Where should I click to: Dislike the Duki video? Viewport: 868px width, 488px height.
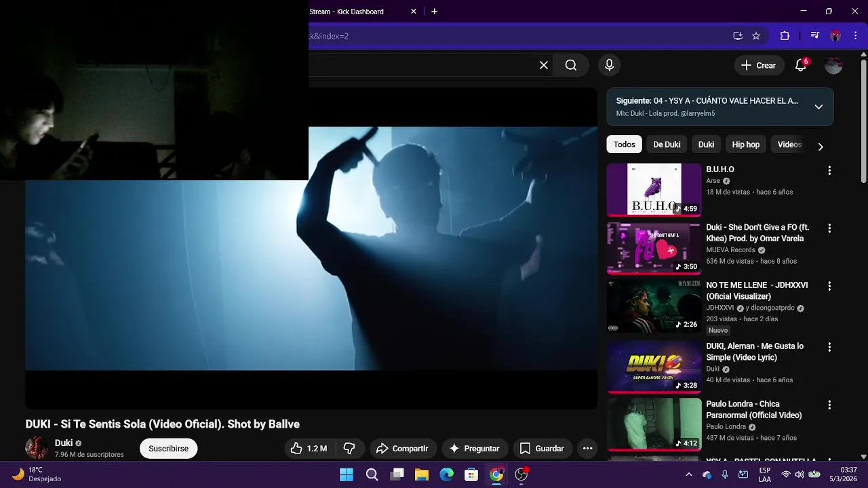[x=349, y=449]
